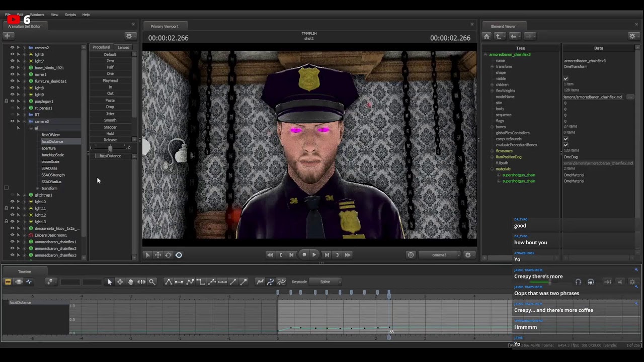Toggle work camera icon beside camera3

(411, 255)
